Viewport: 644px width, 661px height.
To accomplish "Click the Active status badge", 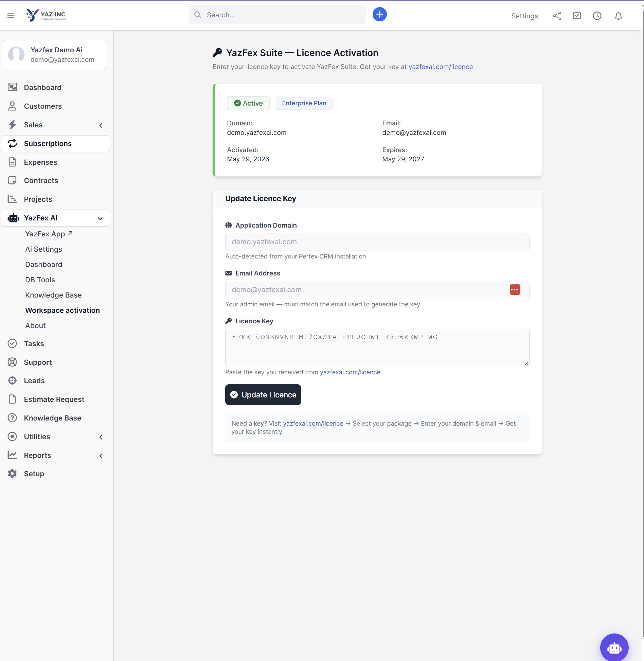I will pyautogui.click(x=248, y=103).
